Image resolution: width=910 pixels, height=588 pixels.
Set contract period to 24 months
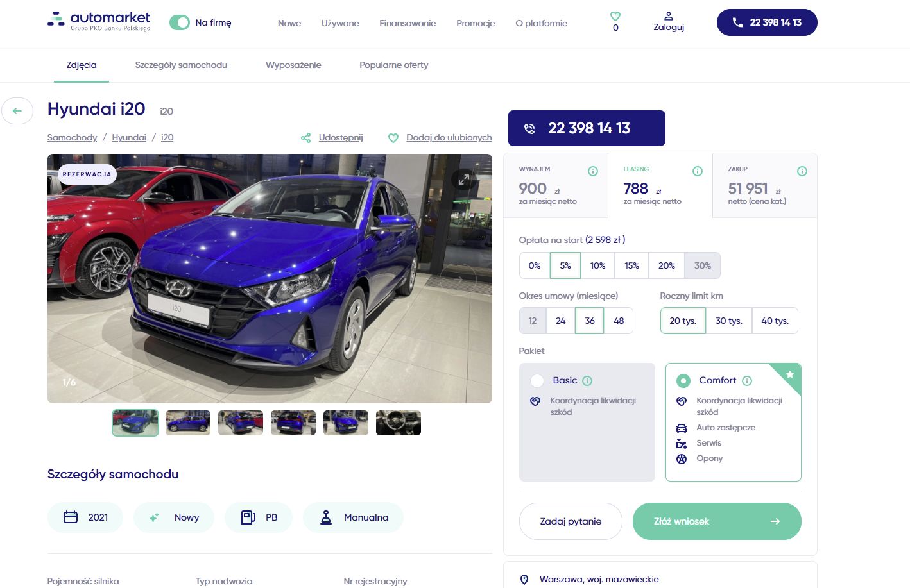pyautogui.click(x=561, y=321)
